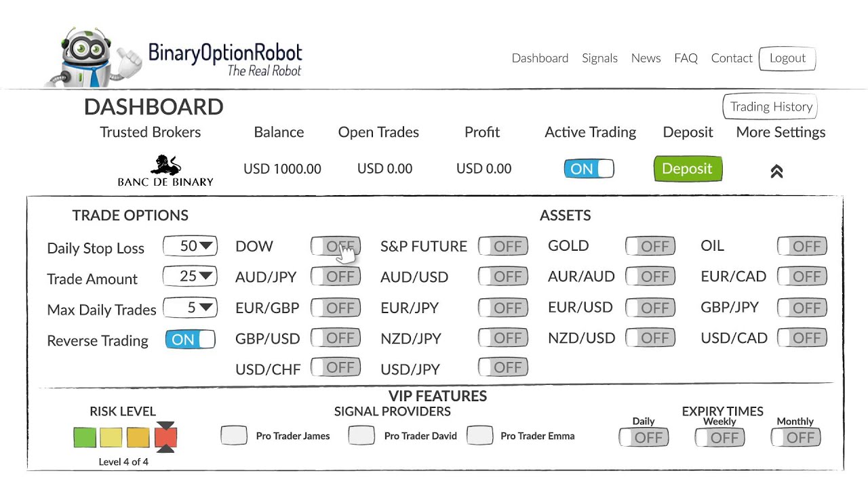Viewport: 868px width, 488px height.
Task: Disable the Reverse Trading switch
Action: pyautogui.click(x=190, y=340)
